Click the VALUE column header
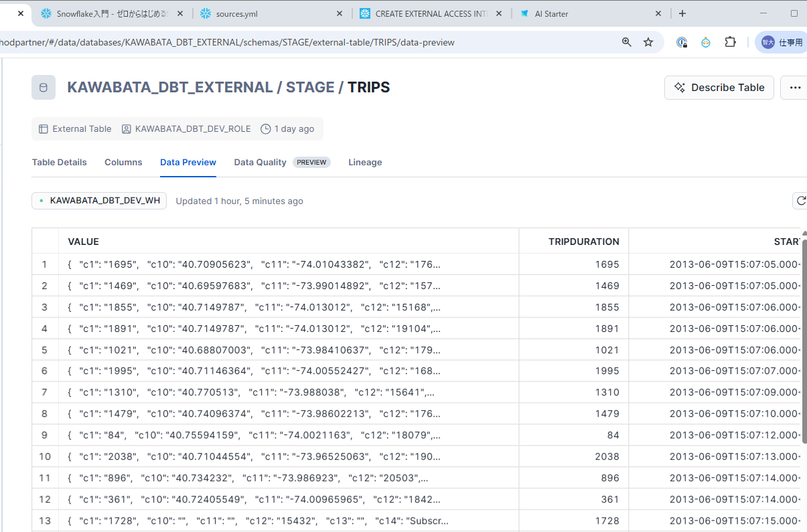Viewport: 807px width, 532px height. (x=289, y=242)
